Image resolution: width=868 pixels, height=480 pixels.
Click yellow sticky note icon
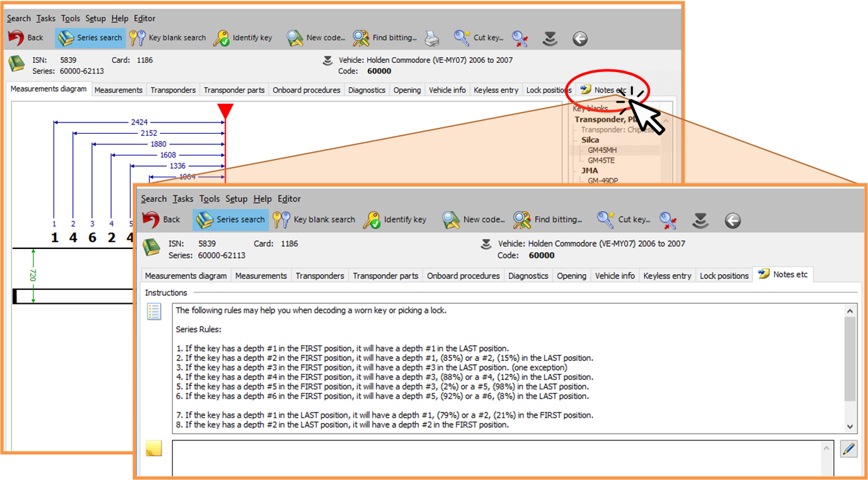pyautogui.click(x=154, y=448)
